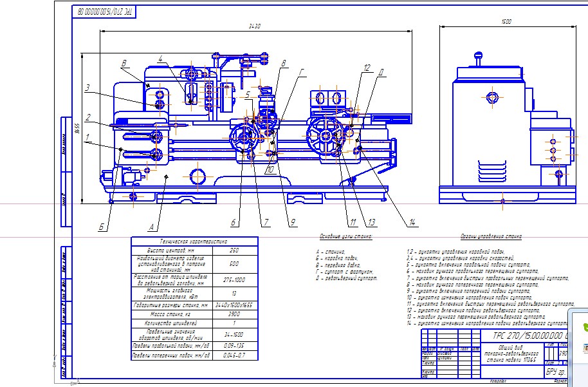Click callout number 10 under the carriage

click(270, 169)
